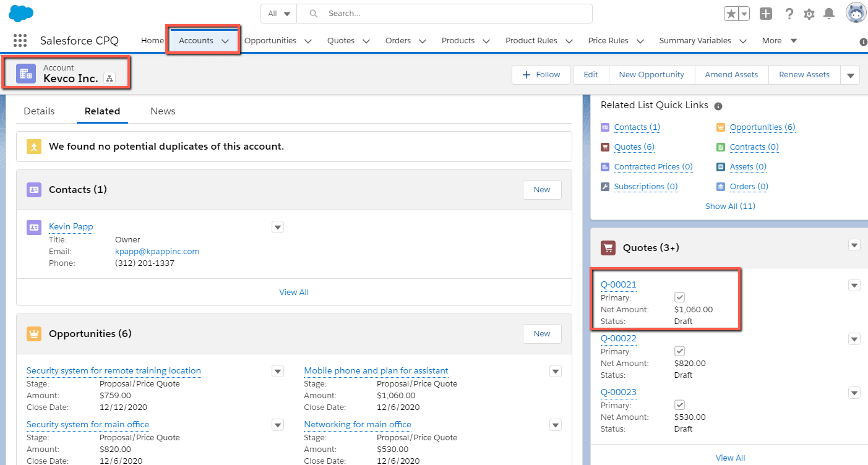This screenshot has width=868, height=465.
Task: Click the New Opportunity button
Action: coord(651,75)
